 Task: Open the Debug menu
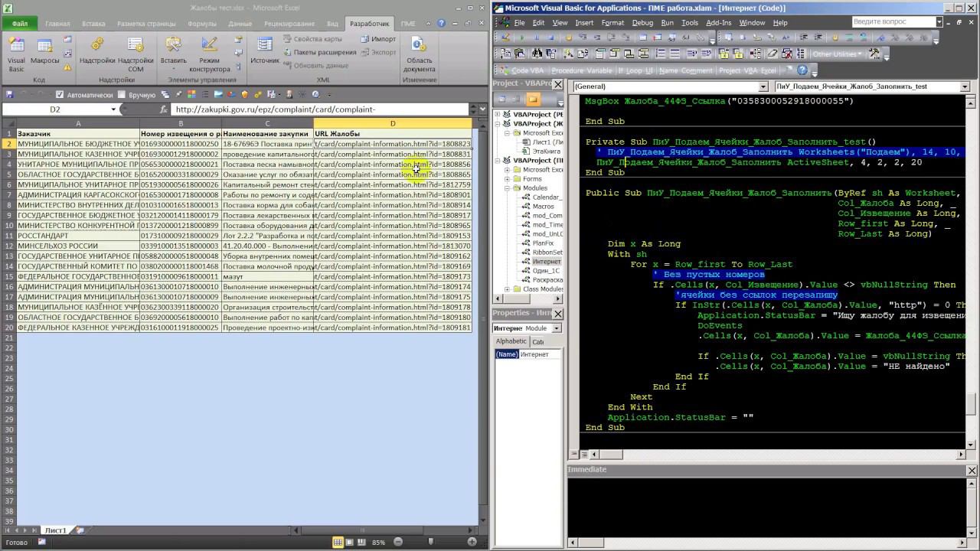pyautogui.click(x=642, y=23)
